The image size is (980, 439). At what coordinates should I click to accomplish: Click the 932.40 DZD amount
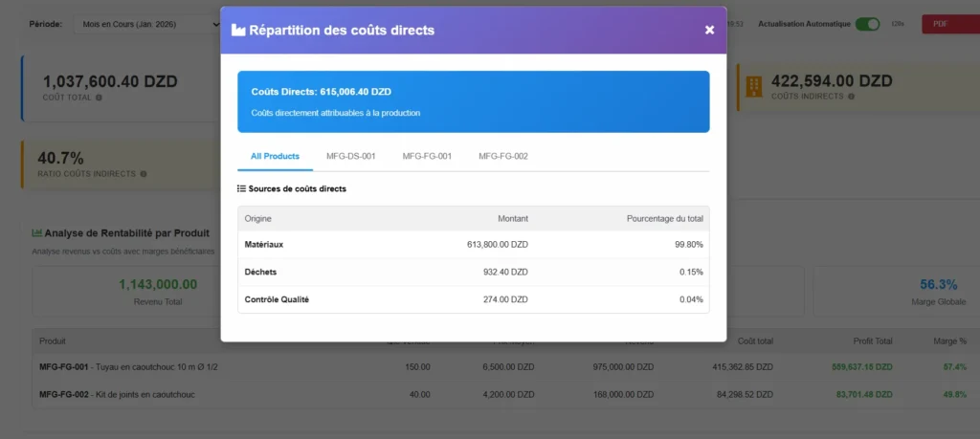[x=505, y=273]
